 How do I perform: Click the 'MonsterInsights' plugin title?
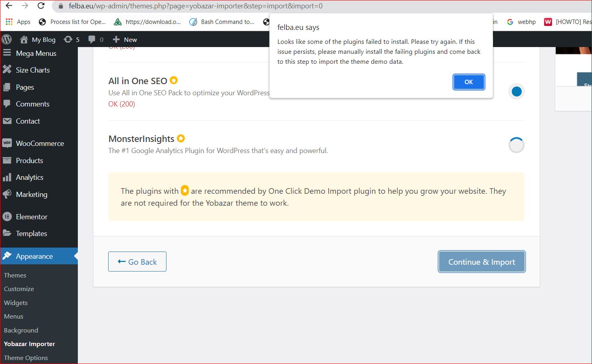tap(141, 139)
